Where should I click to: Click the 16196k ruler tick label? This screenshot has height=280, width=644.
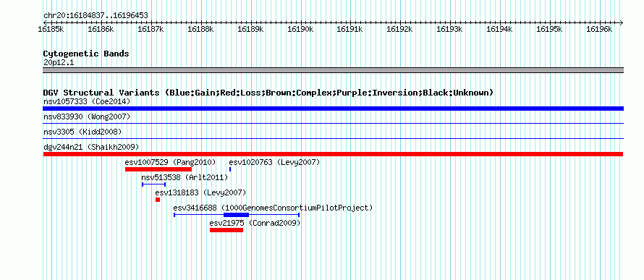pos(599,29)
